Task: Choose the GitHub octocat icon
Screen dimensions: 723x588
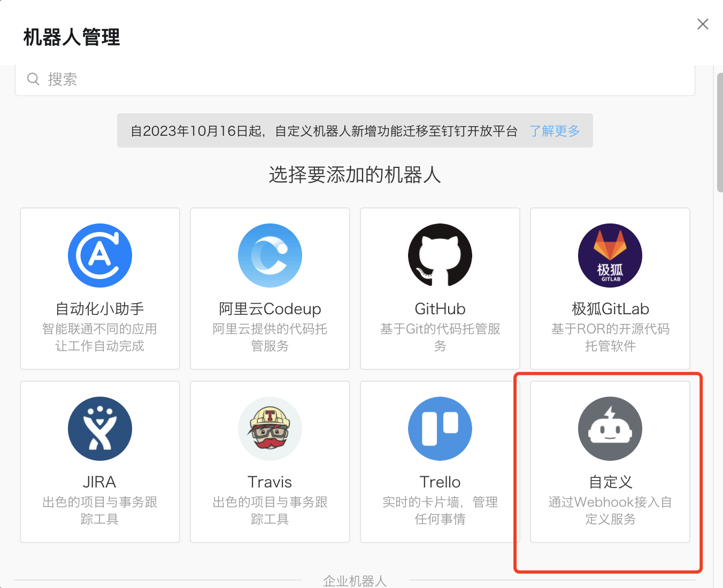Action: [440, 256]
